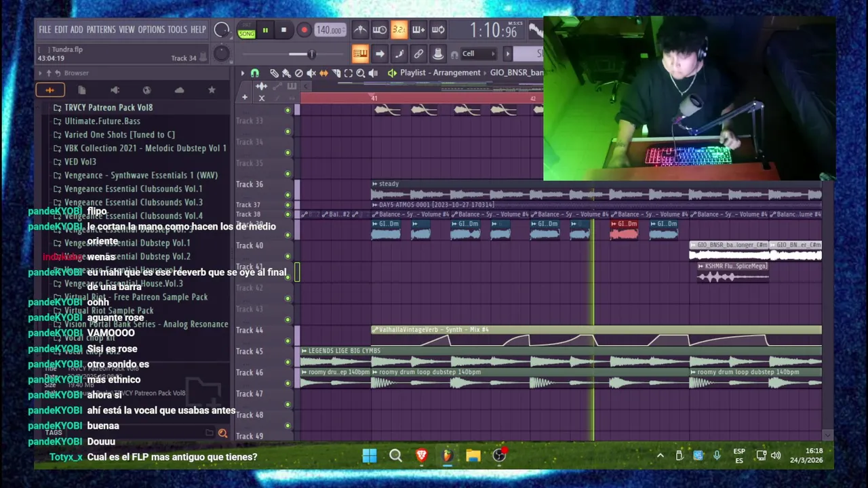Mute Track 37 using its green LED
The image size is (868, 488).
pos(288,205)
